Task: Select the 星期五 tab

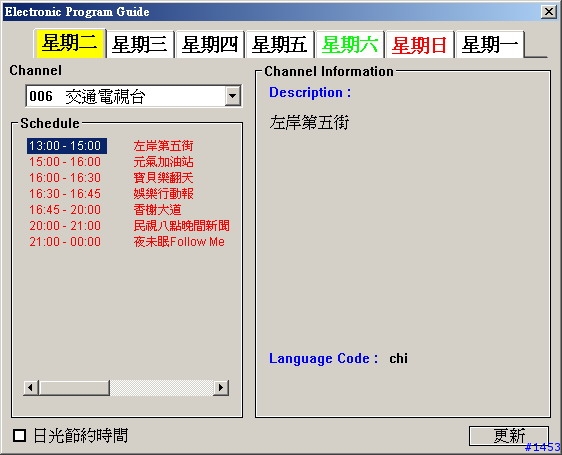Action: tap(280, 45)
